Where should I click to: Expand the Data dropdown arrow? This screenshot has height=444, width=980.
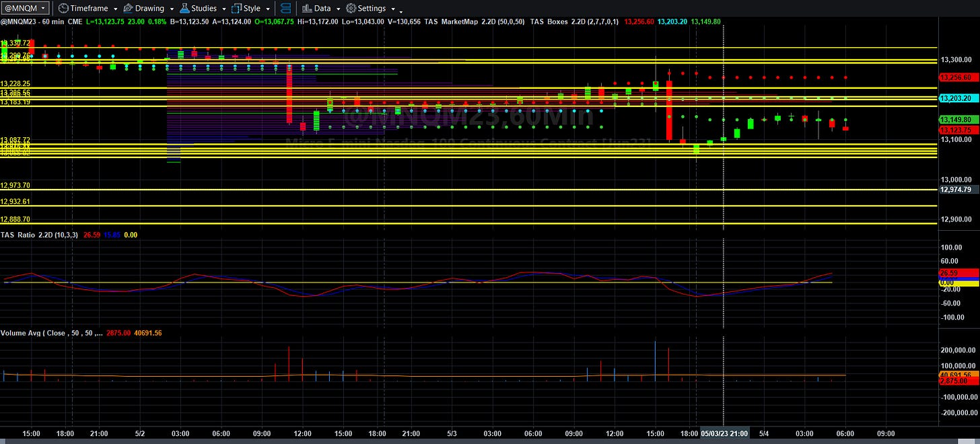338,9
